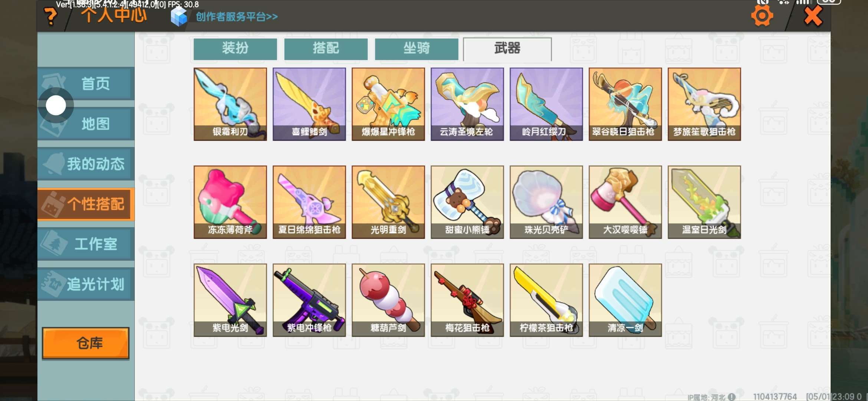Choose the 喜鲤鳍剑 golden sword
The image size is (868, 401).
[x=309, y=104]
